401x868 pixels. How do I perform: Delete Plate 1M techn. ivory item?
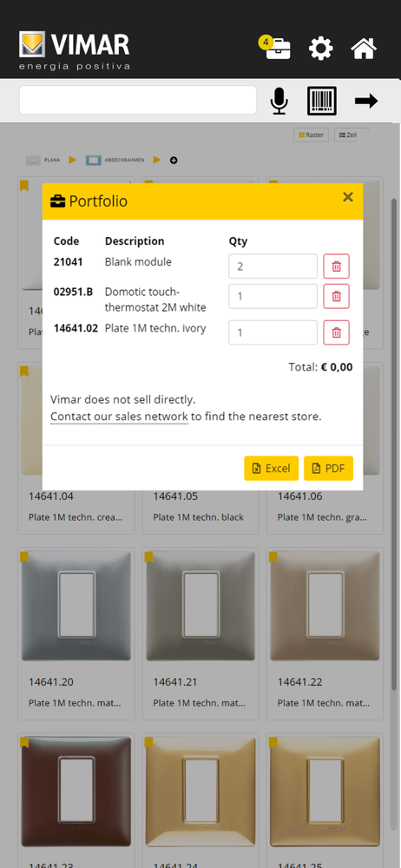(x=336, y=332)
